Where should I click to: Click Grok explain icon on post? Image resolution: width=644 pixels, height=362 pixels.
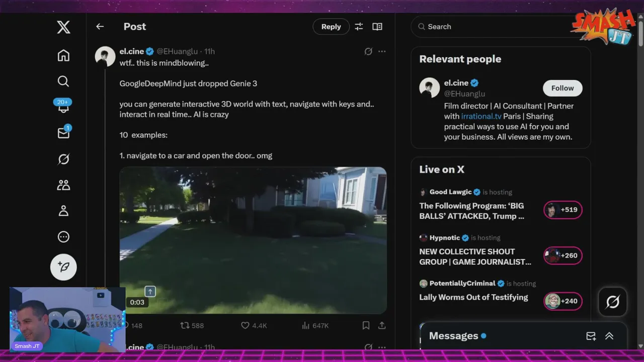368,51
